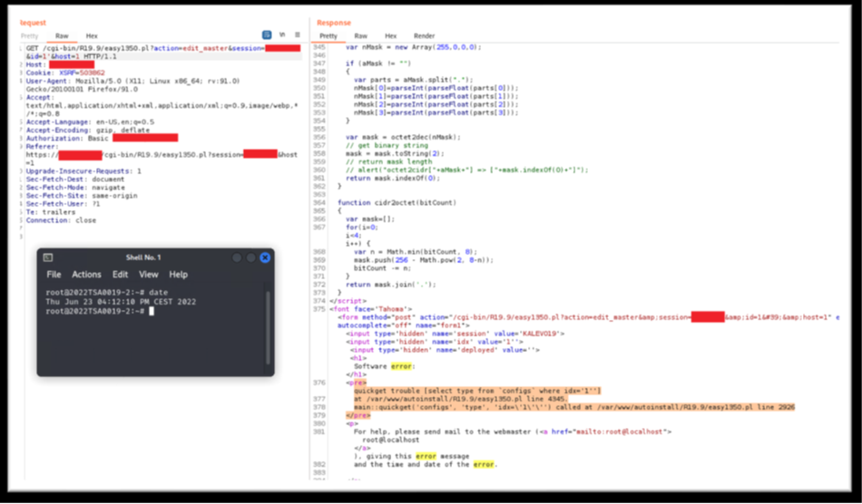
Task: Click the 'Accept-Encoding: gzip, deflate' line
Action: (86, 131)
